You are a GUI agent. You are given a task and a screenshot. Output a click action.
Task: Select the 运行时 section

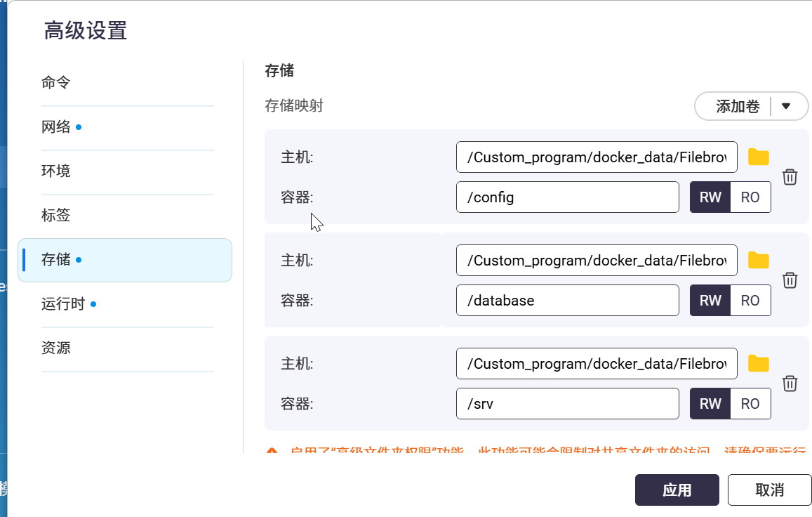tap(63, 304)
